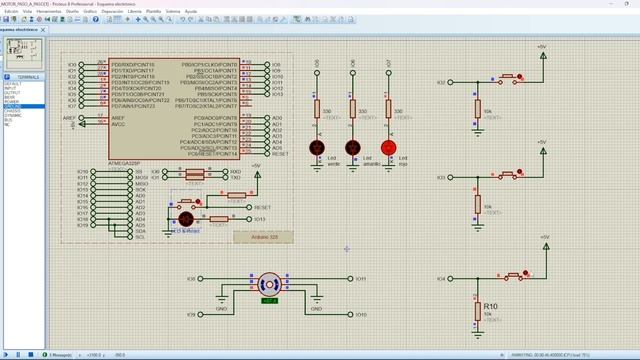This screenshot has width=640, height=360.
Task: Open the Help question mark icon
Action: (96, 19)
